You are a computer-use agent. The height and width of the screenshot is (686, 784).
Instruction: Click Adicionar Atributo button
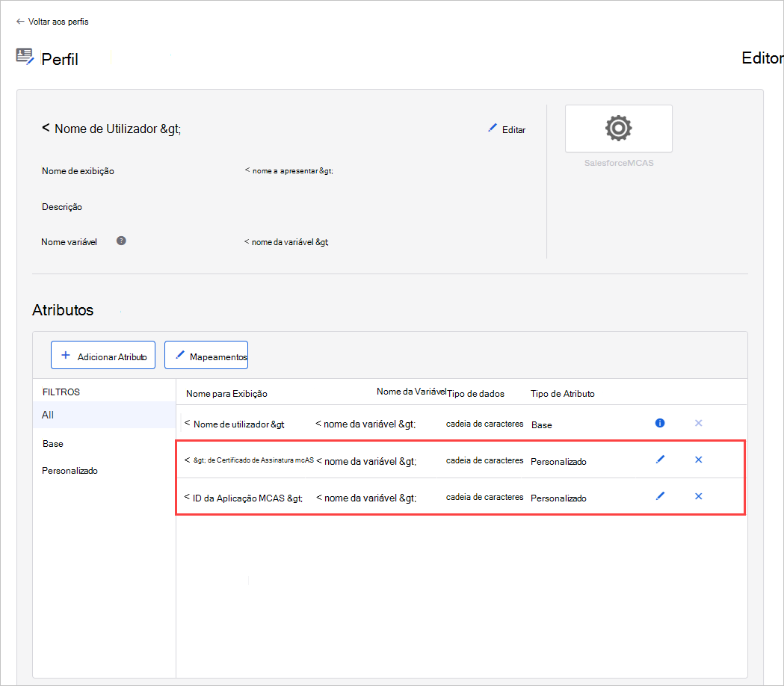pyautogui.click(x=103, y=355)
